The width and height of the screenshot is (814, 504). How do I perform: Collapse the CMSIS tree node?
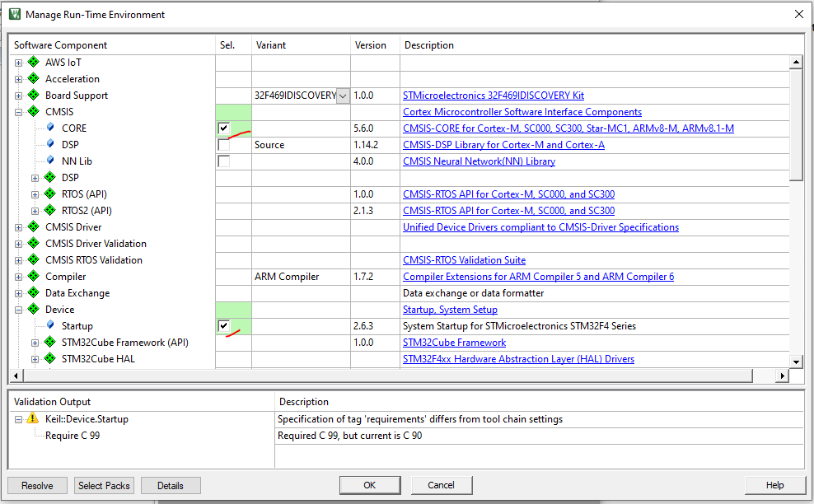(x=18, y=111)
